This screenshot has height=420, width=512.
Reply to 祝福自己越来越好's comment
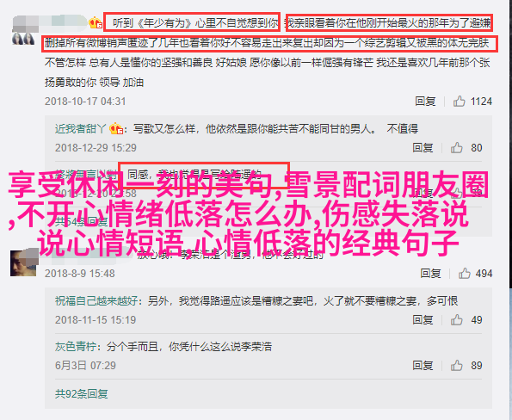(x=423, y=320)
